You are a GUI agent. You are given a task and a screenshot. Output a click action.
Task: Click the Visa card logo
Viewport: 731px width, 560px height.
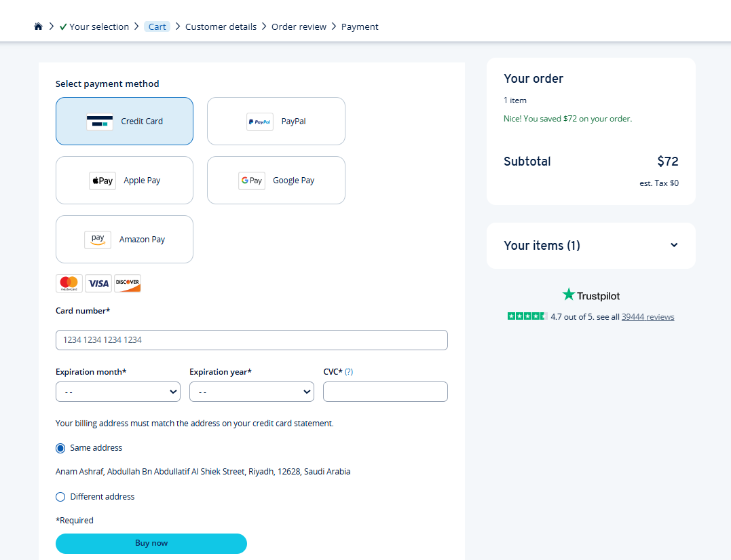pos(98,284)
